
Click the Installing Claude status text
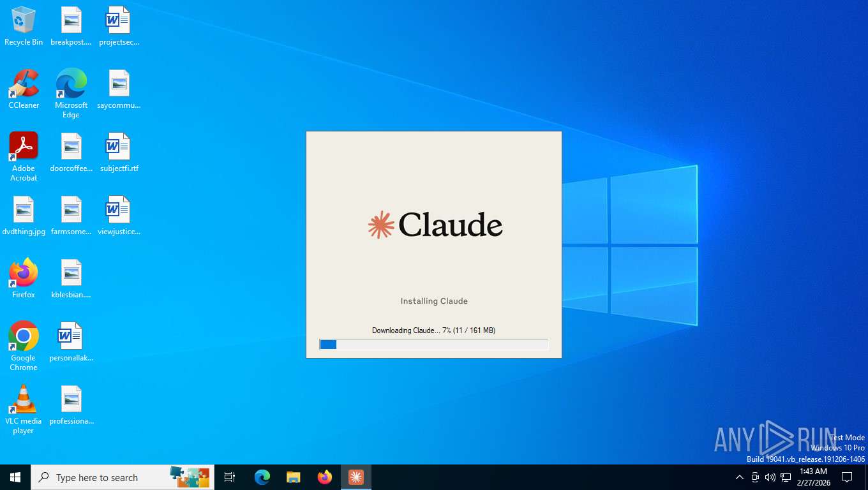434,301
